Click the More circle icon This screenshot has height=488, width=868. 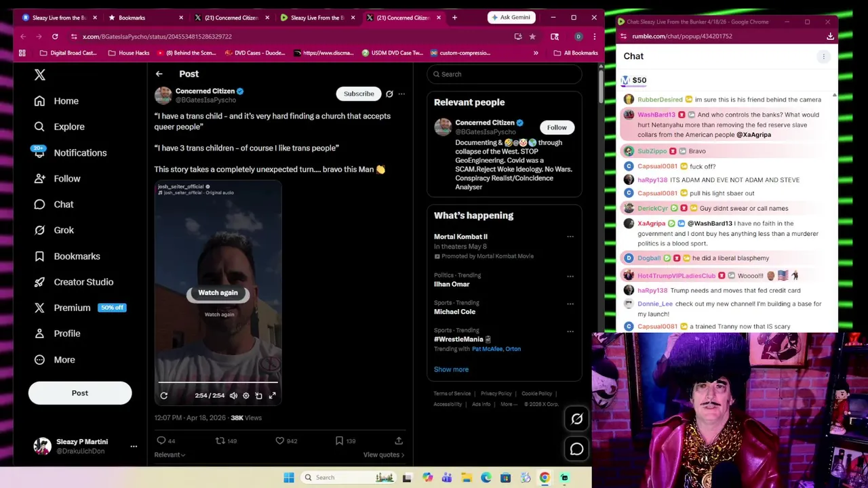(x=39, y=360)
